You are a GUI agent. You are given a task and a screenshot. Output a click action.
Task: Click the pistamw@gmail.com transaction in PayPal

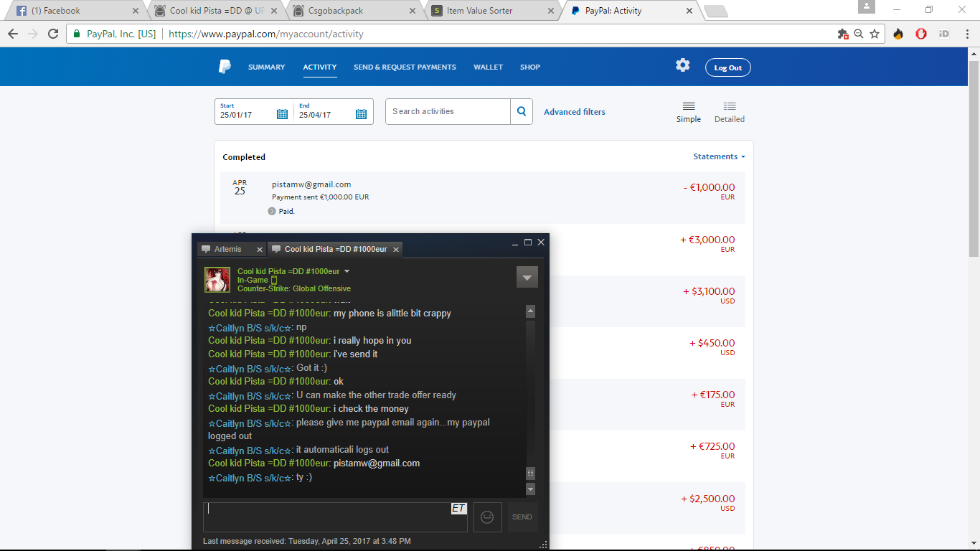(483, 197)
